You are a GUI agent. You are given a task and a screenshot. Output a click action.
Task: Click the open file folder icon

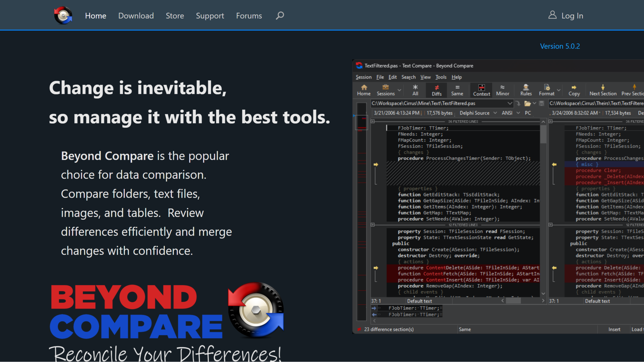click(x=527, y=103)
